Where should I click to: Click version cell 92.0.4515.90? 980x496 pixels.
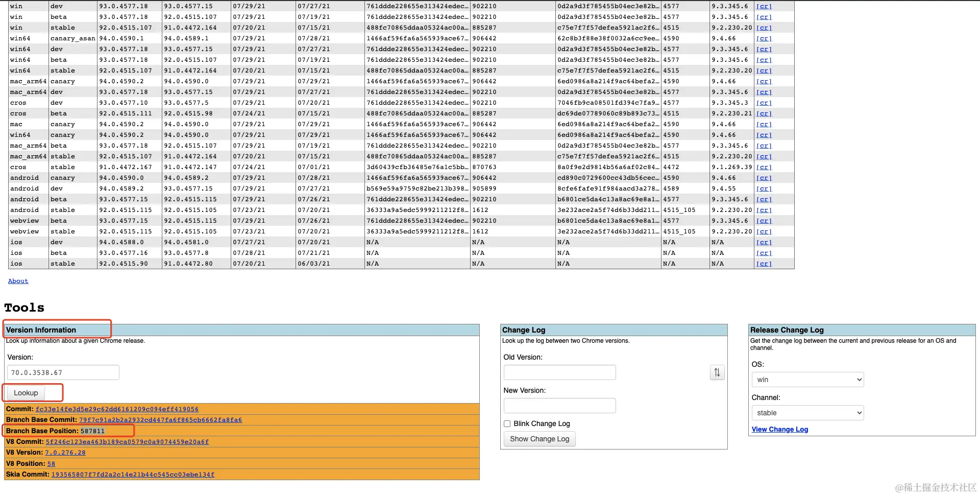(x=129, y=264)
